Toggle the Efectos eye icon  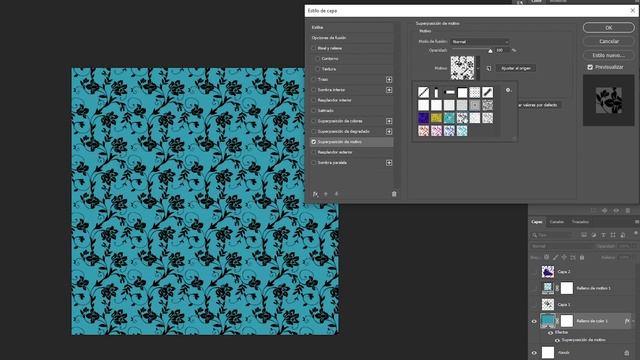click(551, 333)
